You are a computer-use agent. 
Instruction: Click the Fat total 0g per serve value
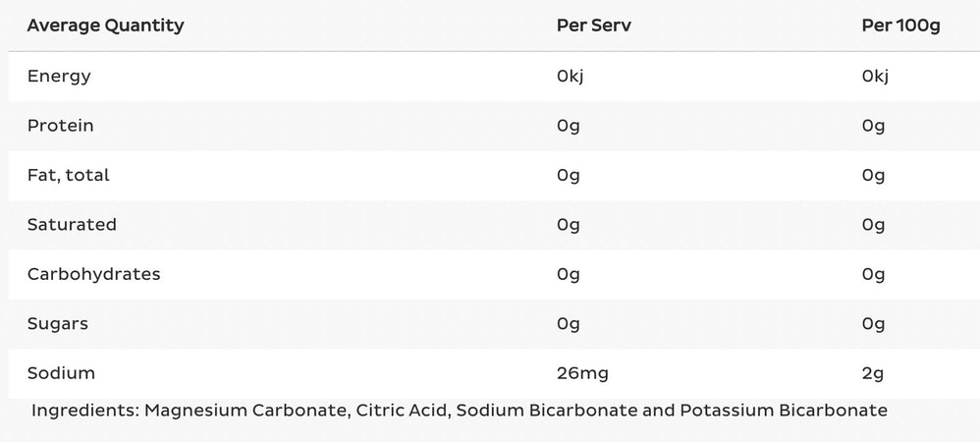tap(568, 175)
